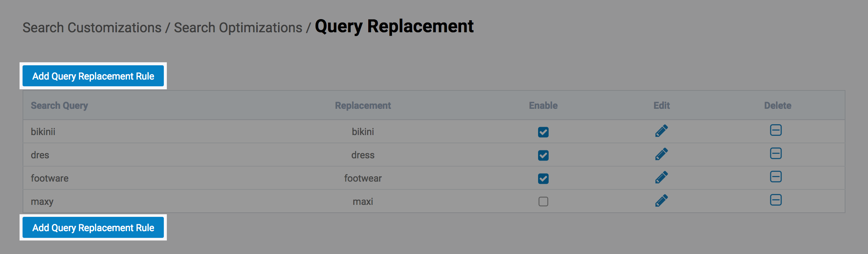Image resolution: width=868 pixels, height=254 pixels.
Task: Enable the maxy replacement rule
Action: [x=543, y=201]
